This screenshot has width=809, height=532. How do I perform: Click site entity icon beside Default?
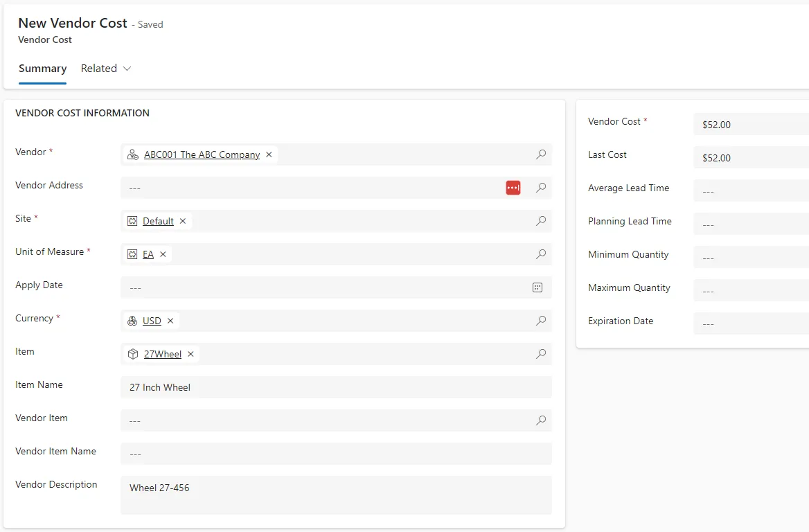[132, 221]
